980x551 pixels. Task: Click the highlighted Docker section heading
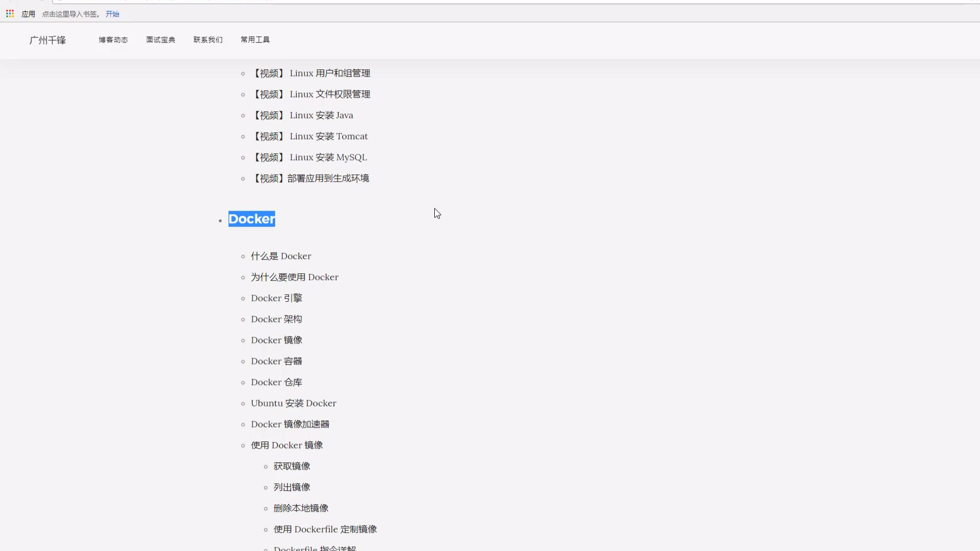tap(251, 219)
